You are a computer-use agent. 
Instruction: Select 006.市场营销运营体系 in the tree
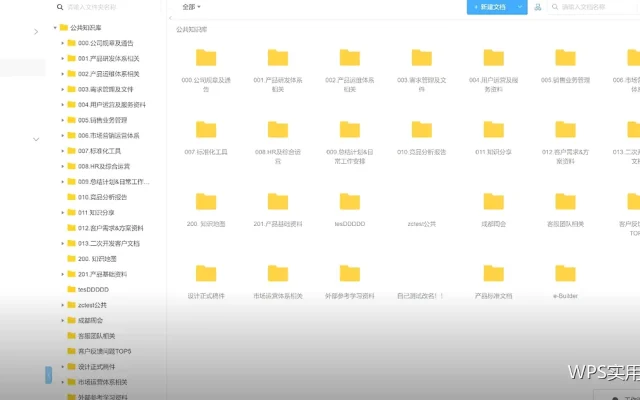(x=109, y=136)
